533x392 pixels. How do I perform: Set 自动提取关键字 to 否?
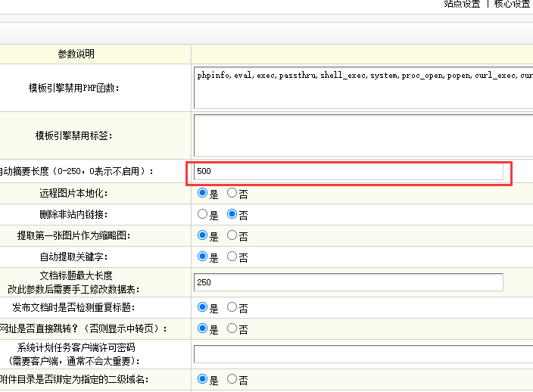pos(232,257)
